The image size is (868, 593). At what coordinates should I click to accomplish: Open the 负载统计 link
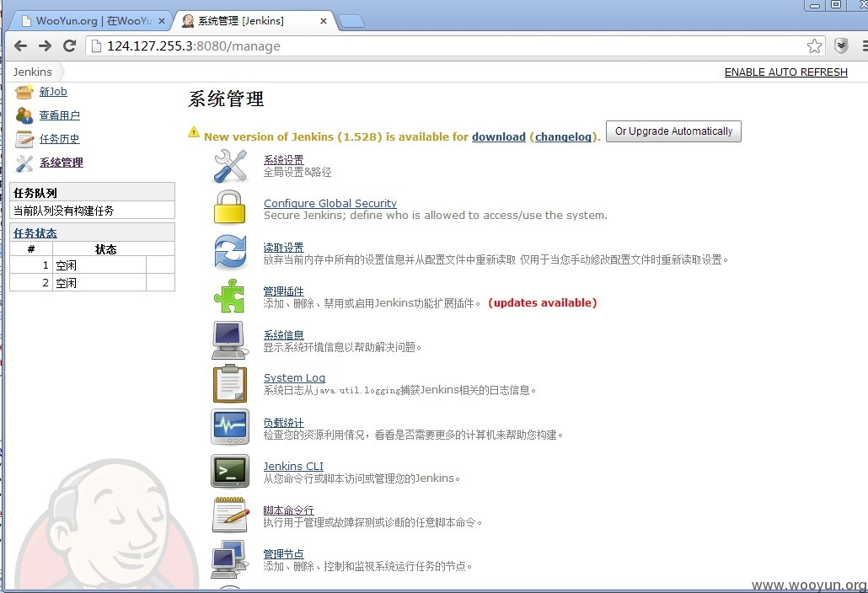(x=283, y=423)
